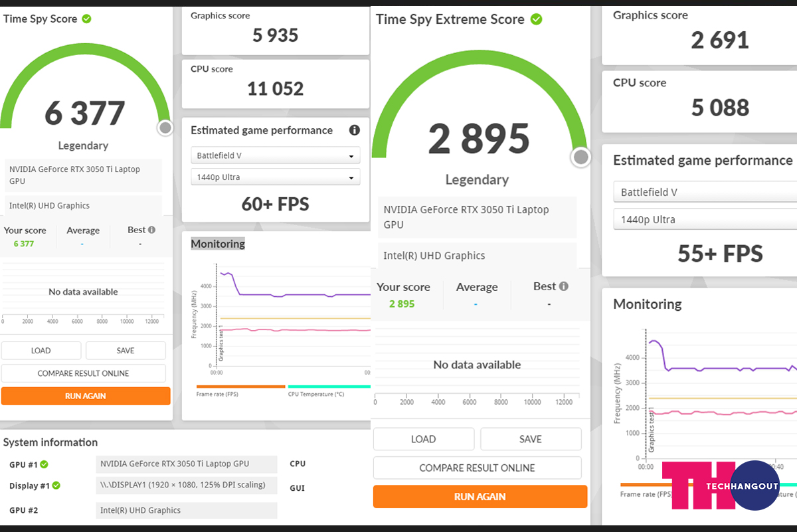
Task: Open 1440p Ultra dropdown in Time Spy panel
Action: point(276,177)
